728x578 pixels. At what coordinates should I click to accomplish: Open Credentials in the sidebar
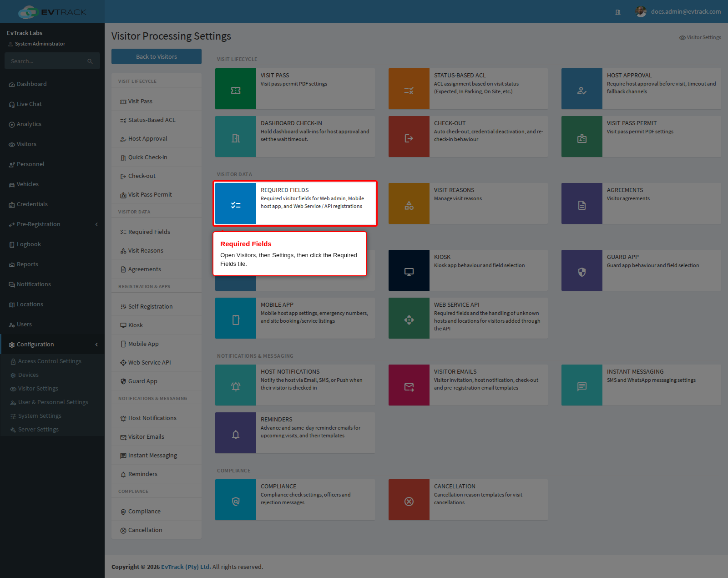(52, 204)
